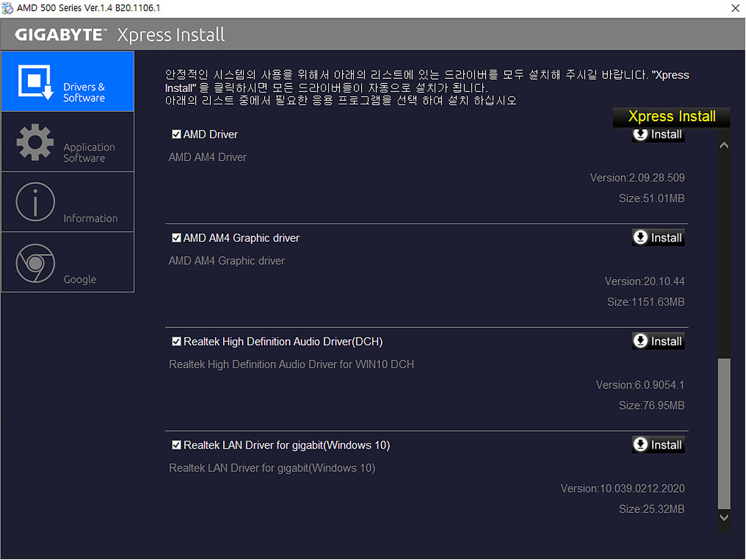Toggle Realtek LAN Driver for gigabit checkbox

click(x=177, y=445)
